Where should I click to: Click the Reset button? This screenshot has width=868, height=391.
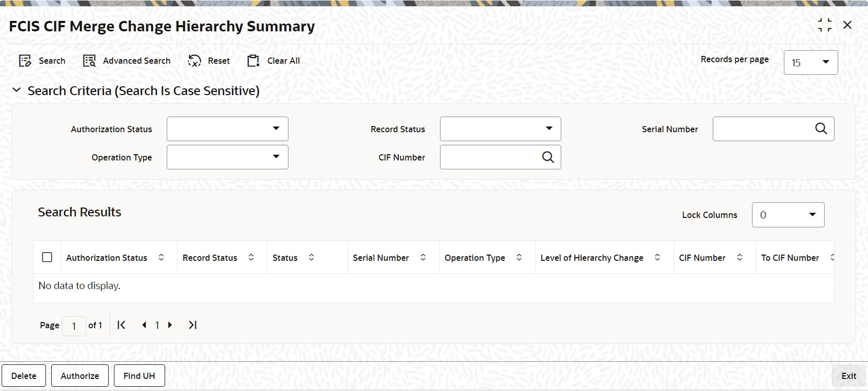[x=209, y=61]
